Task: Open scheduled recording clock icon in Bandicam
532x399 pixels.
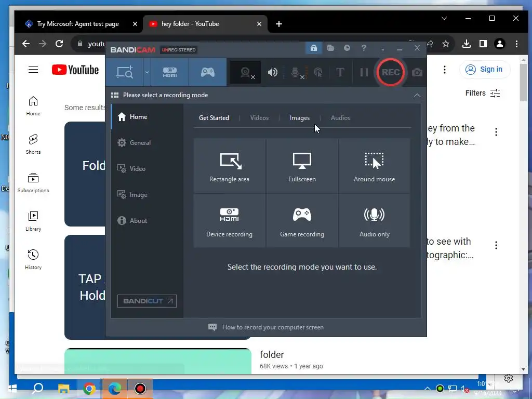Action: [x=347, y=48]
